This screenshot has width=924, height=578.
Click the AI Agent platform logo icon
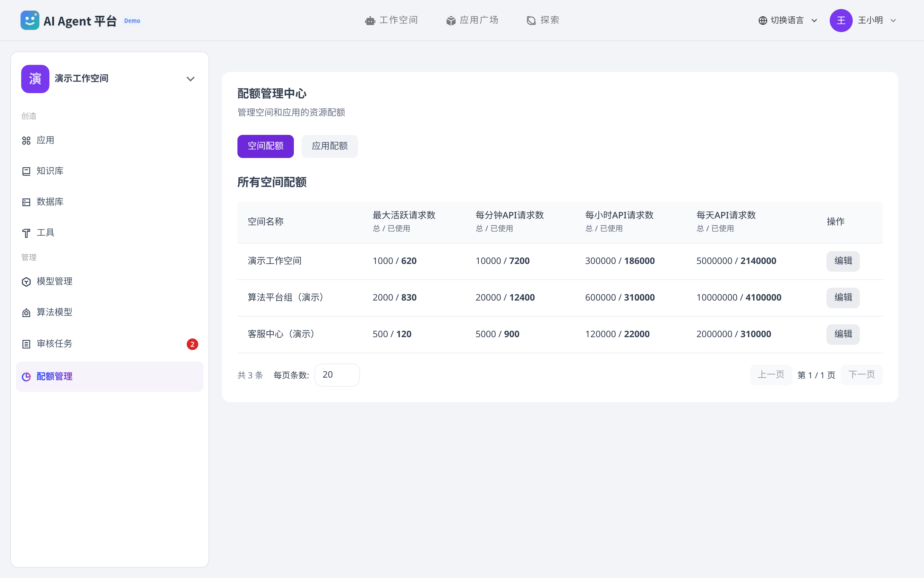point(30,20)
